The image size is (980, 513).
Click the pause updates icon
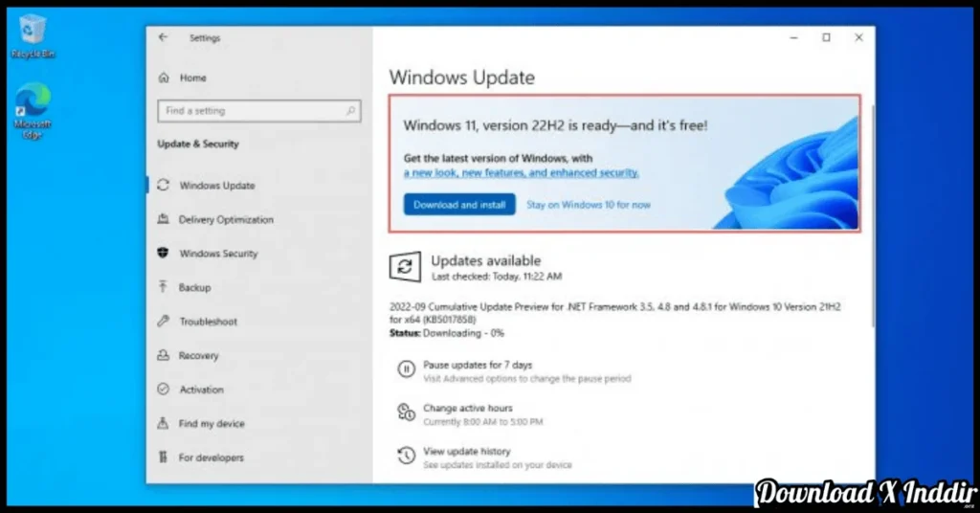click(406, 369)
